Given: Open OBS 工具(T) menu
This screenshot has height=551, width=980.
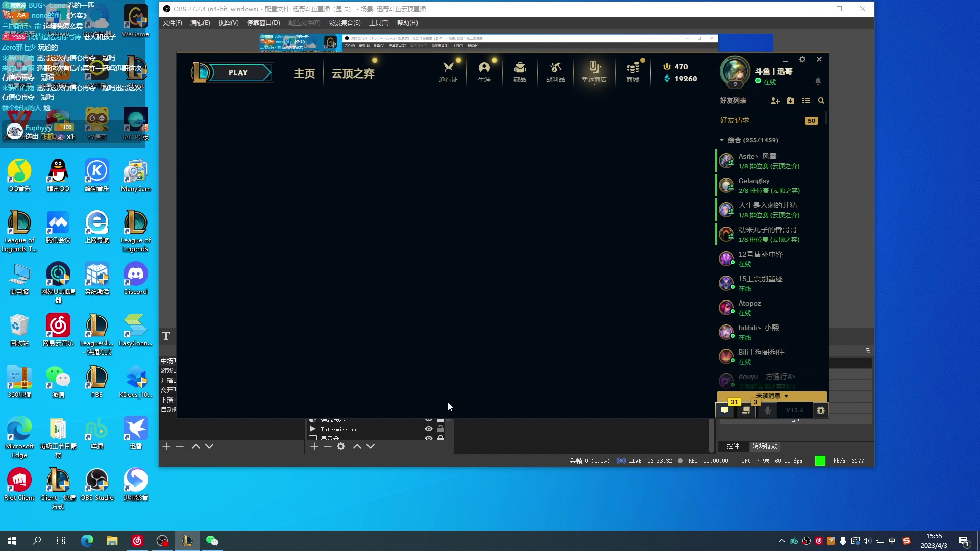Looking at the screenshot, I should pyautogui.click(x=379, y=23).
